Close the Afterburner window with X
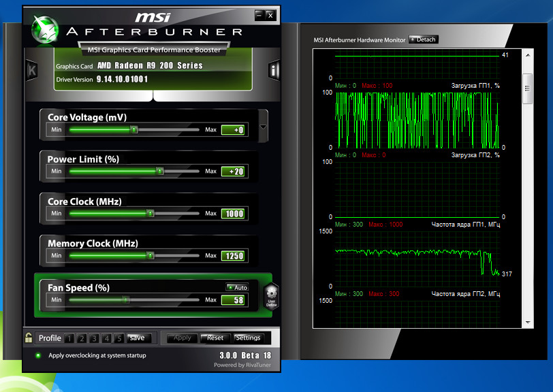 [270, 15]
